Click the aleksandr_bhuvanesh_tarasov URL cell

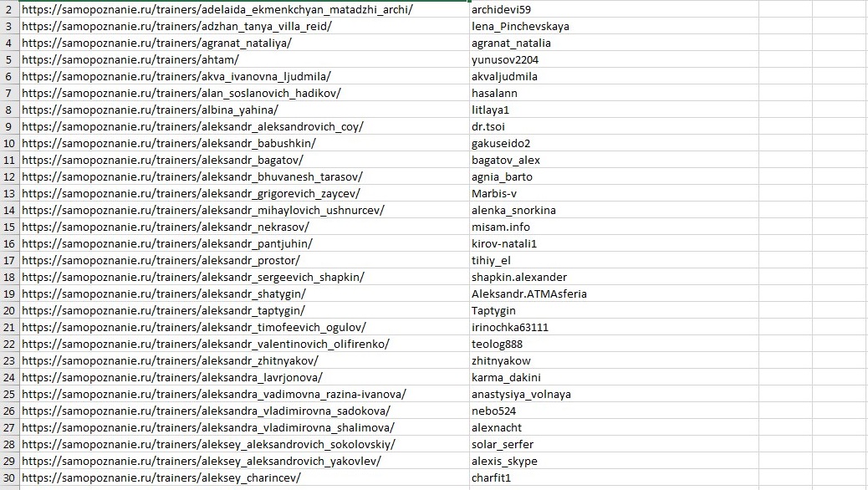pyautogui.click(x=244, y=176)
